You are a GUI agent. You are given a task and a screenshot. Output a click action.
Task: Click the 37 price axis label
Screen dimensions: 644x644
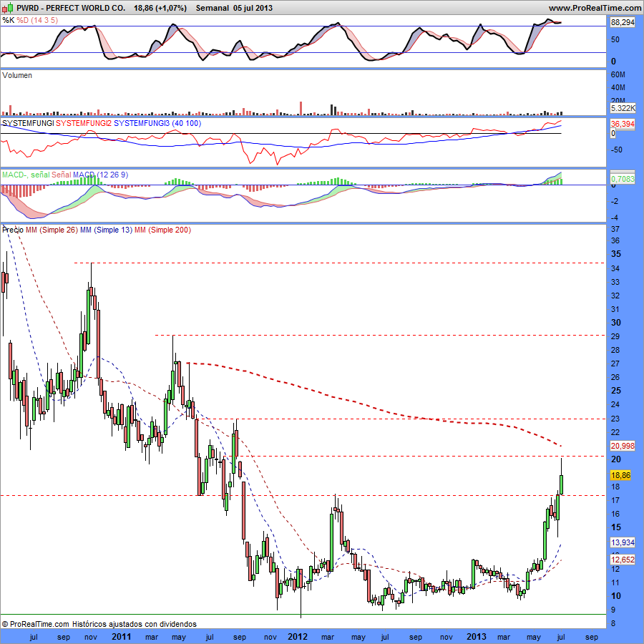[x=615, y=229]
